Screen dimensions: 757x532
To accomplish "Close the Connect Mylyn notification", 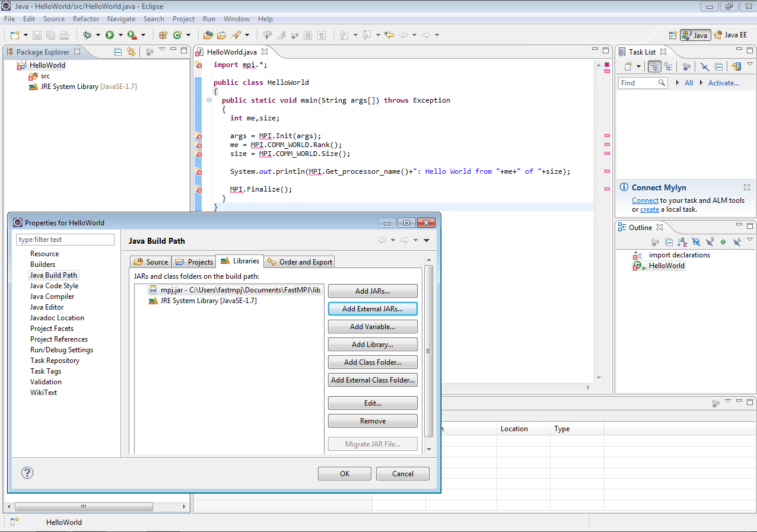I will 747,187.
